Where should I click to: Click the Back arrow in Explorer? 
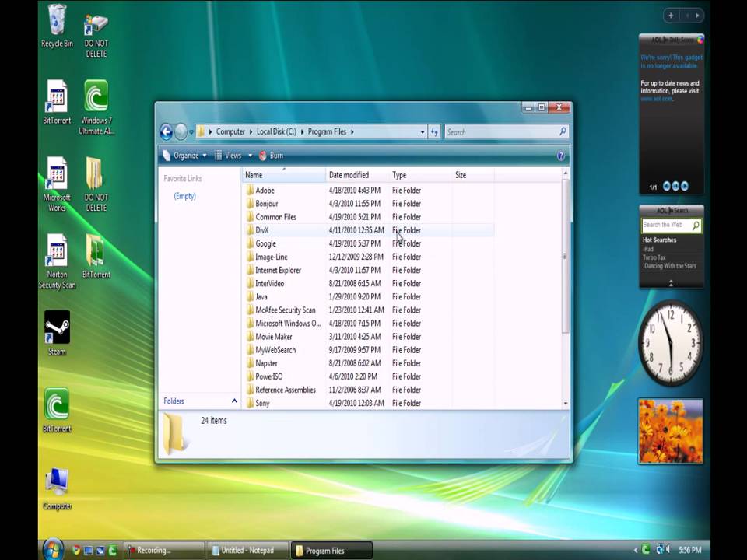coord(166,132)
